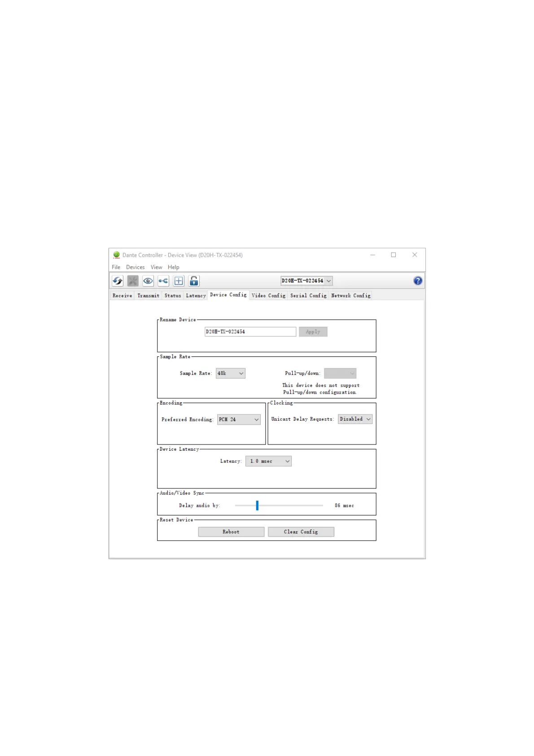Click the 'Pull-up/down configuration.' notice text

[320, 392]
